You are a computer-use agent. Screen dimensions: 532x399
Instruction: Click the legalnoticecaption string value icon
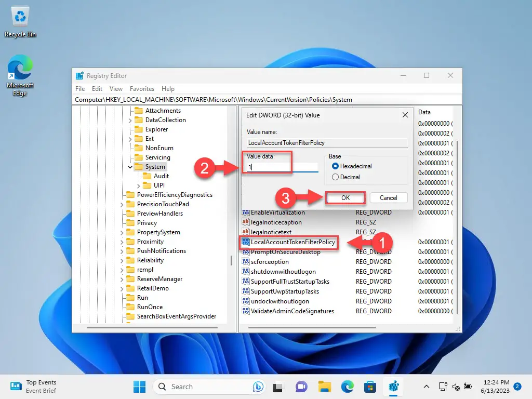tap(246, 222)
